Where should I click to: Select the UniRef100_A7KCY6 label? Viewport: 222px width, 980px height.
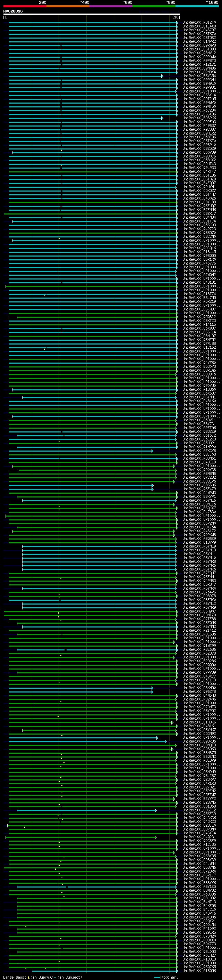199,451
